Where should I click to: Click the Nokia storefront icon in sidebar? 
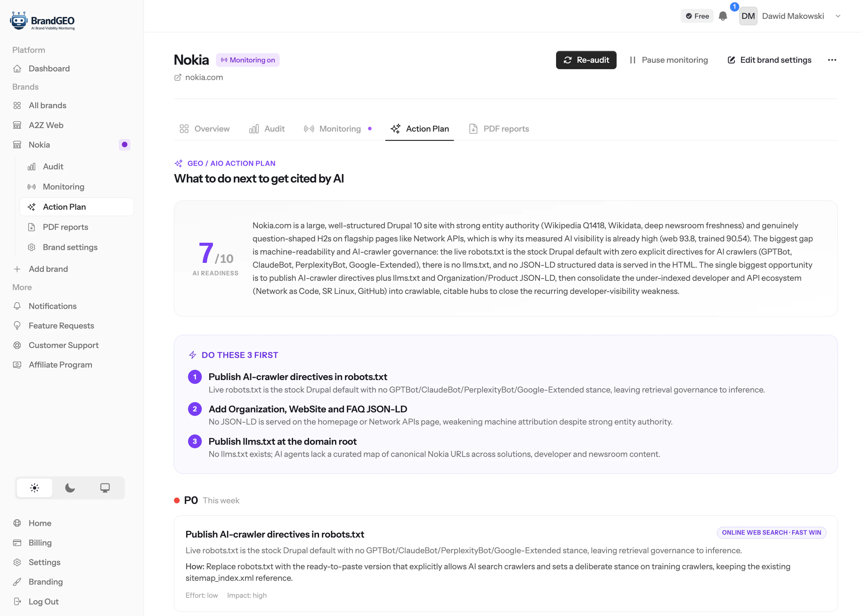point(17,144)
